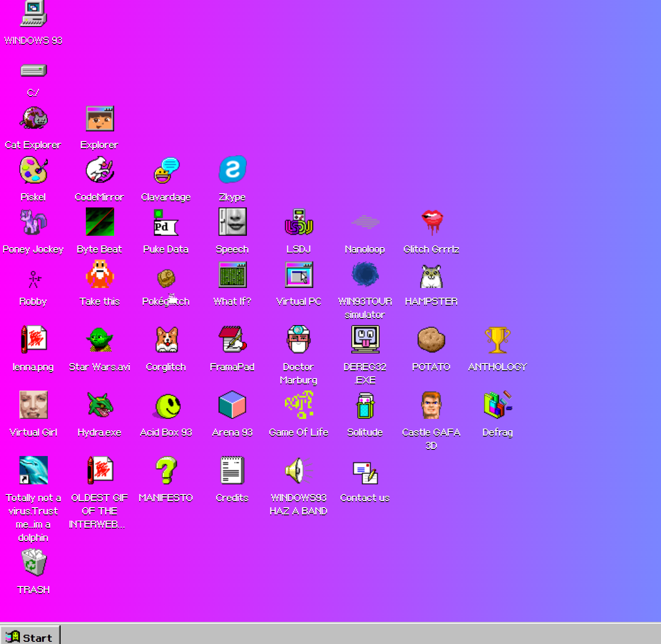
Task: Select Robby stick figure icon
Action: click(x=34, y=279)
